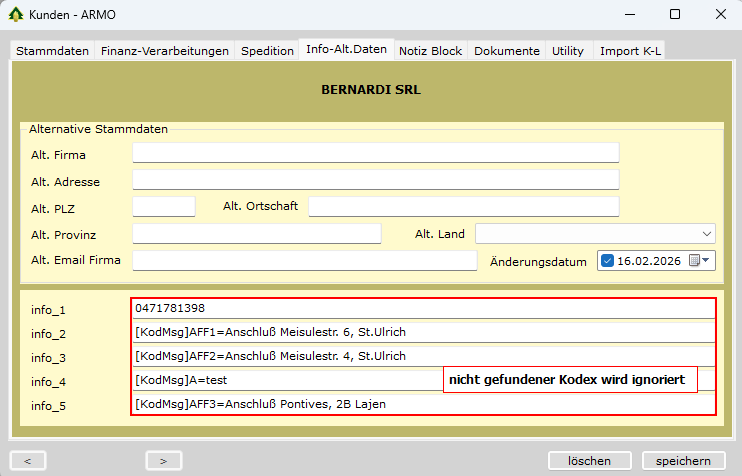Expand the Alt. Land dropdown

(x=707, y=233)
